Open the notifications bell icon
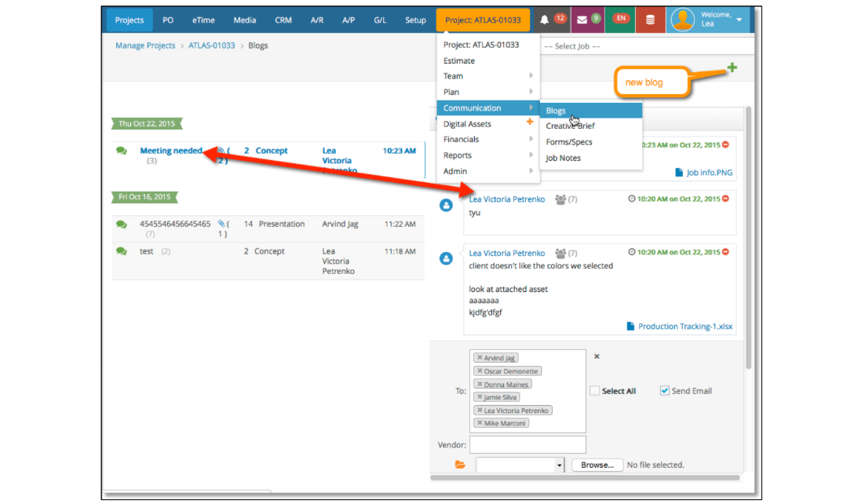Viewport: 858px width, 504px height. (x=544, y=20)
